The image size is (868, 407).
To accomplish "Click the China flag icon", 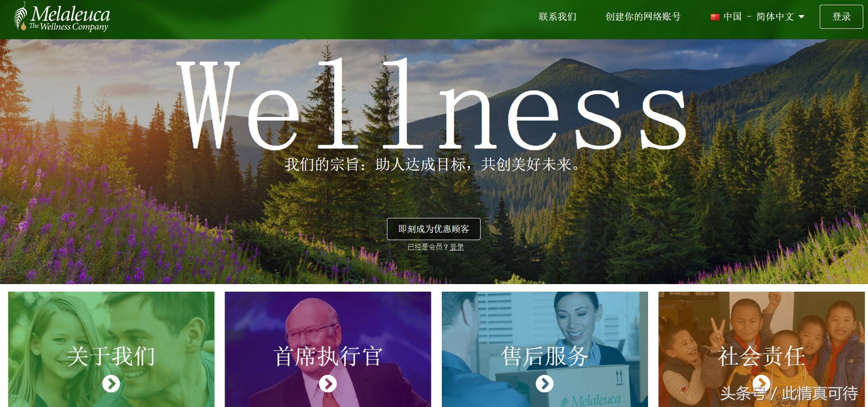I will (715, 17).
